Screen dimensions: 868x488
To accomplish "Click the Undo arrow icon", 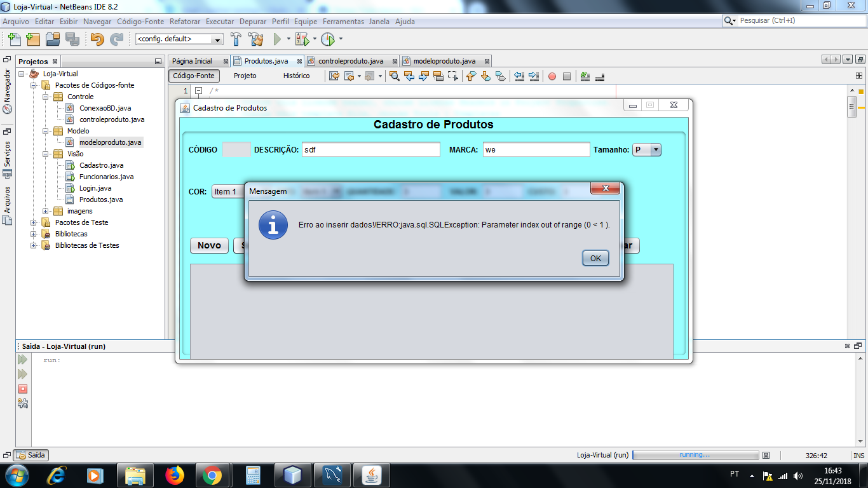I will coord(97,39).
